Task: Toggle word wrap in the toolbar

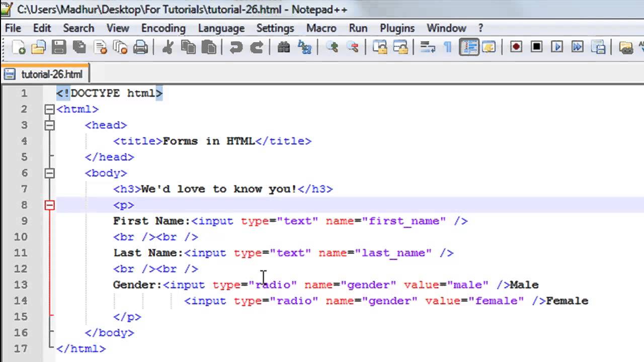Action: (x=428, y=47)
